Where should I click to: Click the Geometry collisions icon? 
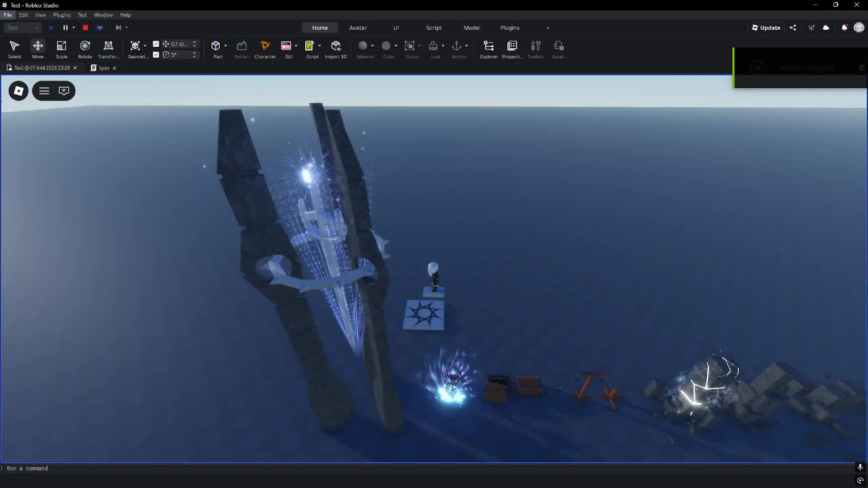click(x=135, y=45)
